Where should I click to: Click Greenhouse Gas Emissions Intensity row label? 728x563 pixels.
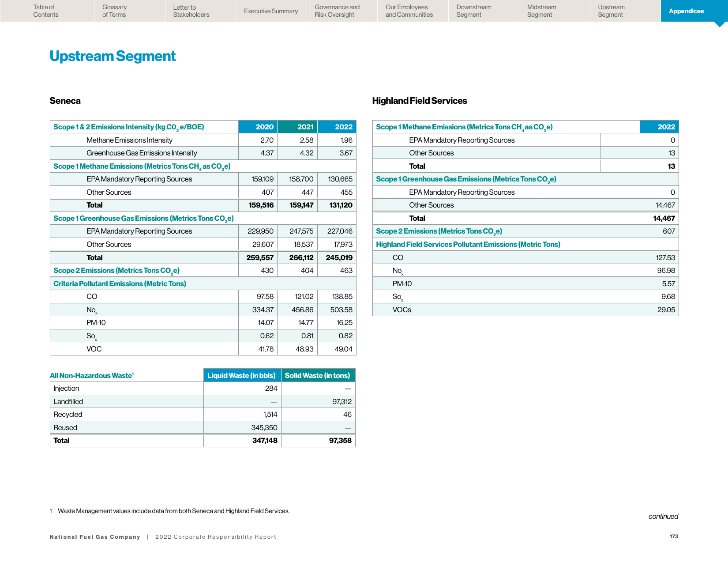pyautogui.click(x=142, y=153)
